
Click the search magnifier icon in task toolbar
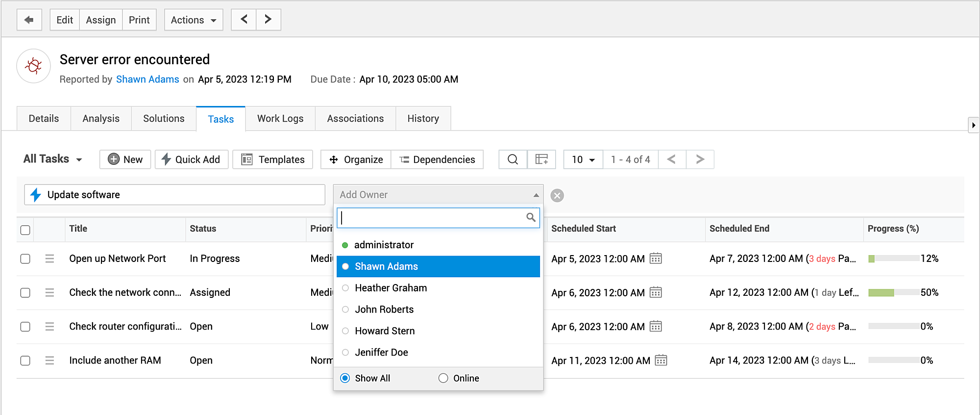click(x=513, y=159)
